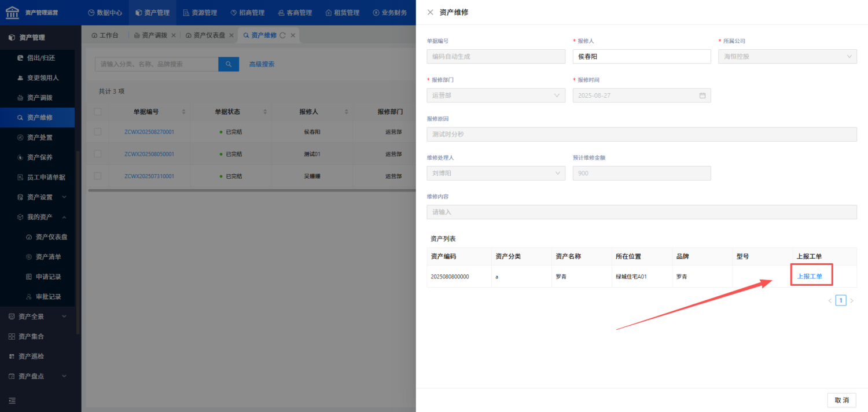Image resolution: width=868 pixels, height=412 pixels.
Task: Select 员工申请单据 in the sidebar
Action: coord(37,177)
